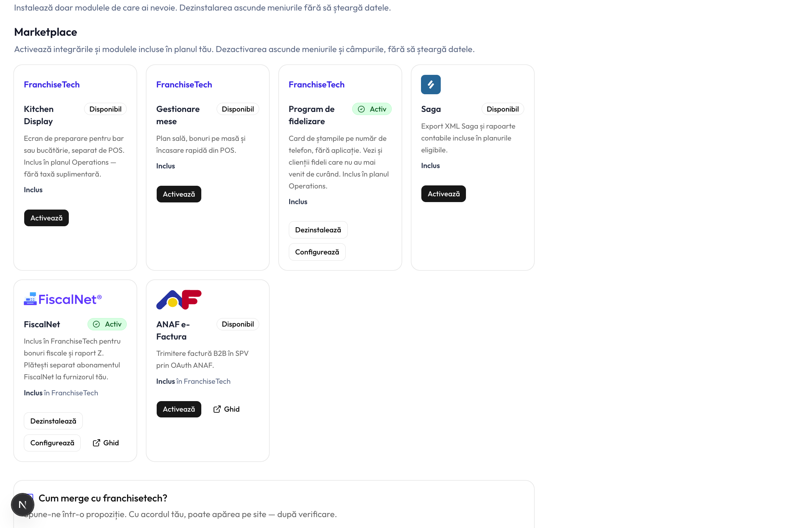Click the FranchiseTech label on Kitchen Display card

(51, 84)
